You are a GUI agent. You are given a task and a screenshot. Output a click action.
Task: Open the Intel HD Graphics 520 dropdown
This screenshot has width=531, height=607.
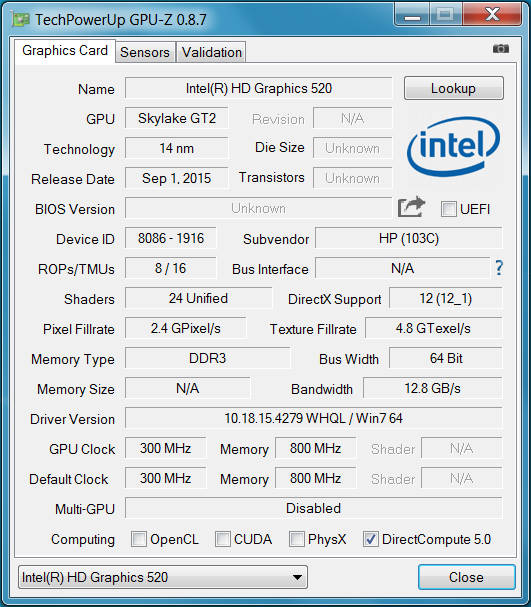[163, 577]
